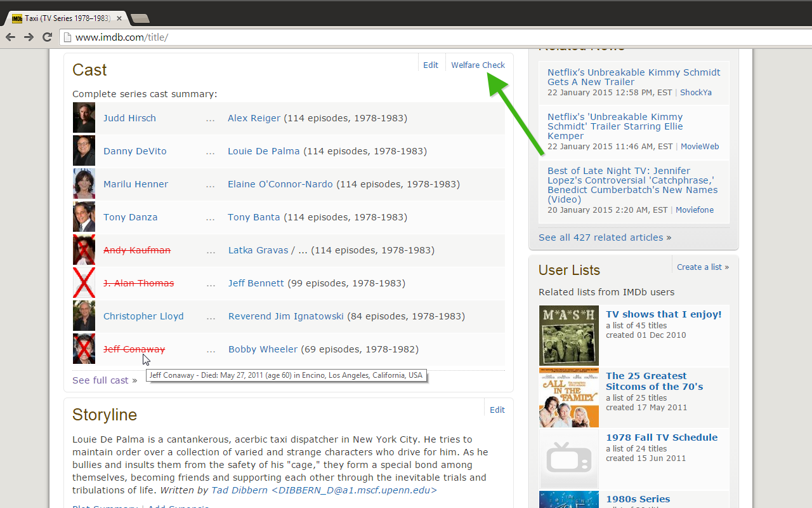The width and height of the screenshot is (812, 508).
Task: Click the browser back arrow
Action: click(10, 37)
